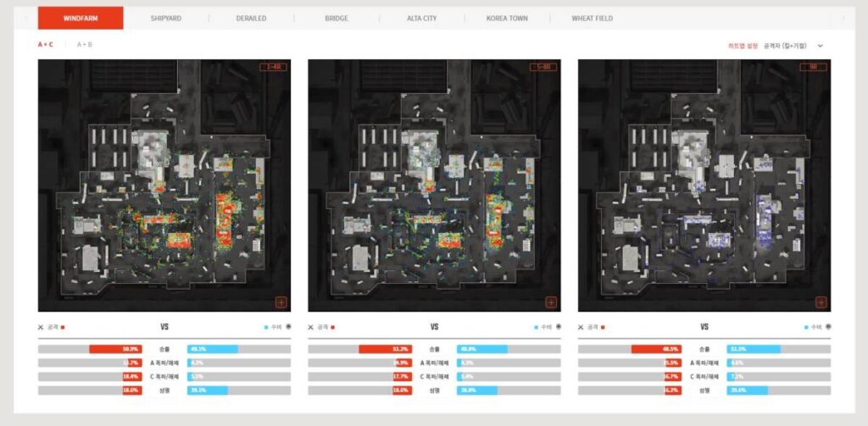Click the tier badge on the left map

click(273, 68)
